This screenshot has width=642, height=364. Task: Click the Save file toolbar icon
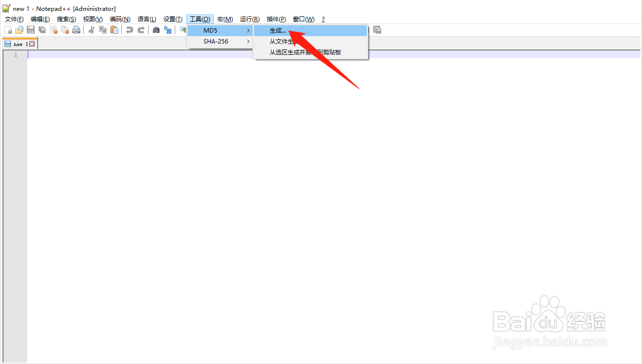pos(31,30)
